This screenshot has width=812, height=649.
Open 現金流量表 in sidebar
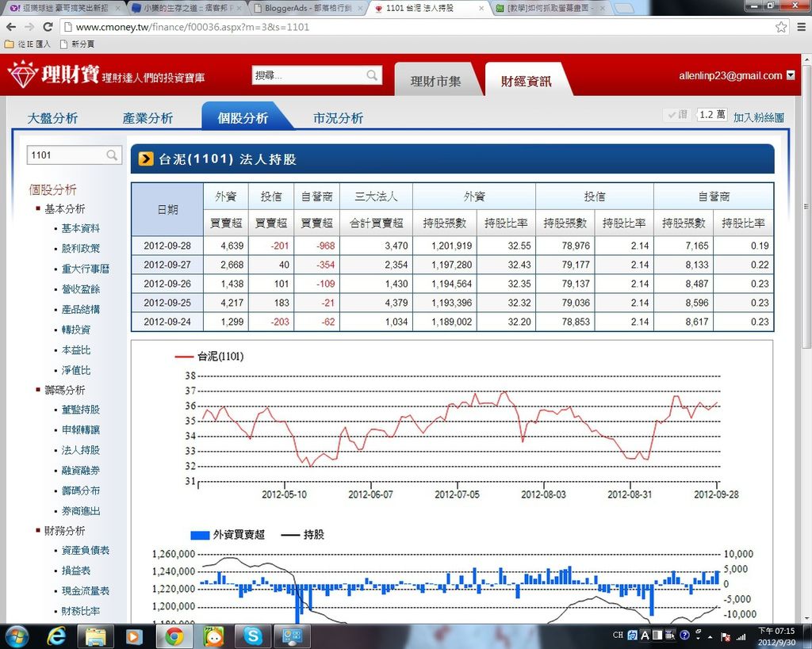pyautogui.click(x=86, y=590)
